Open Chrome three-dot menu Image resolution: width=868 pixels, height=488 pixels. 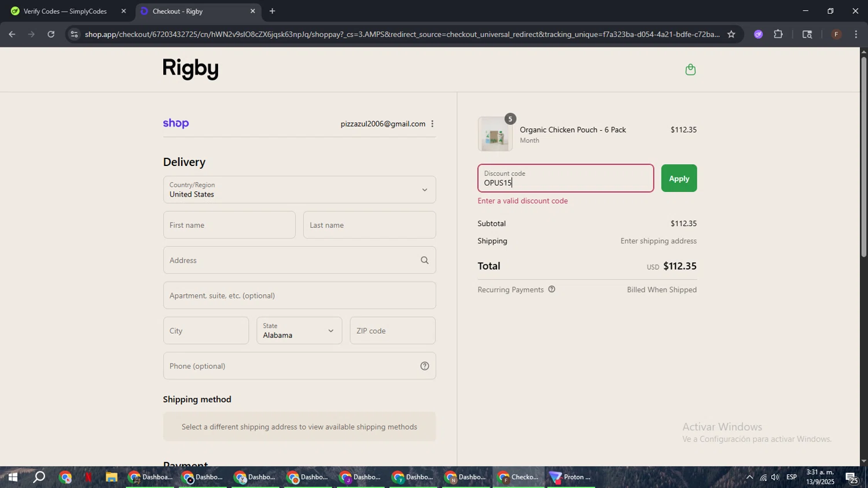tap(856, 34)
